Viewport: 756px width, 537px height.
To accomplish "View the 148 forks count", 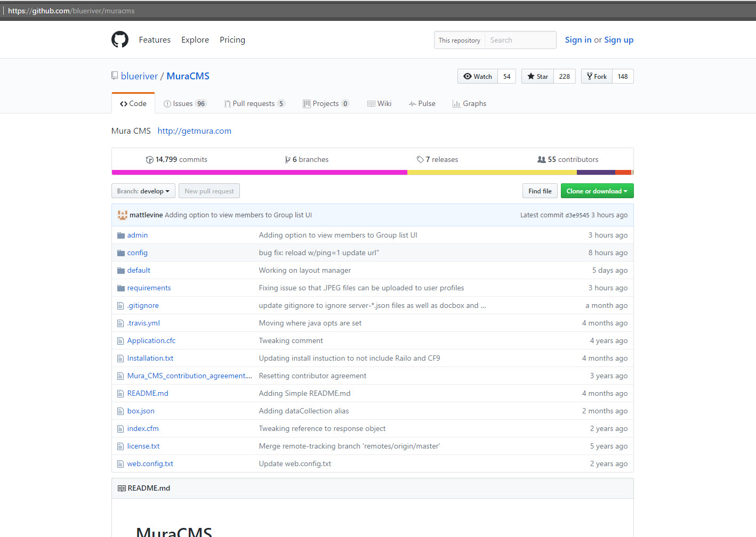I will tap(623, 76).
